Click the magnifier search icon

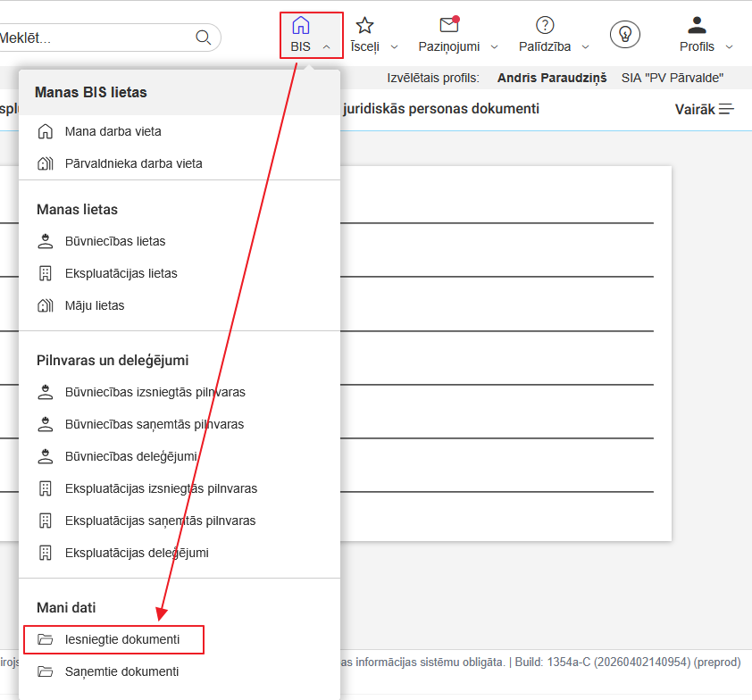tap(203, 37)
